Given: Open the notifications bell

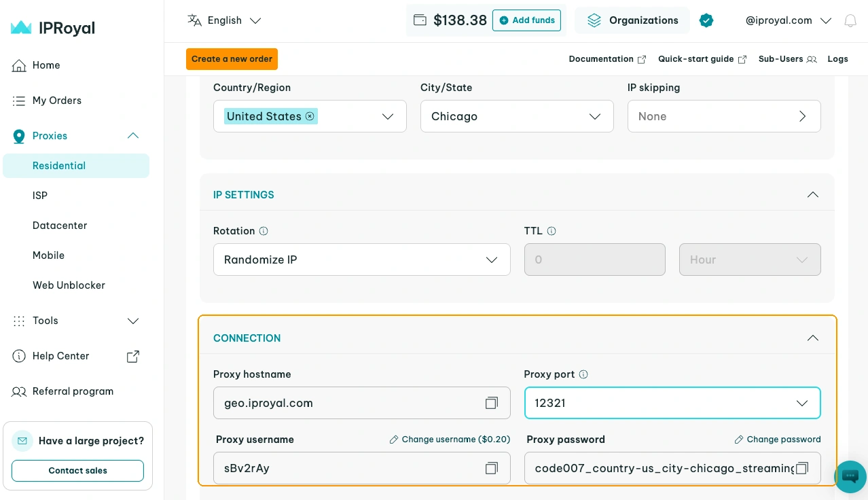Looking at the screenshot, I should coord(850,20).
